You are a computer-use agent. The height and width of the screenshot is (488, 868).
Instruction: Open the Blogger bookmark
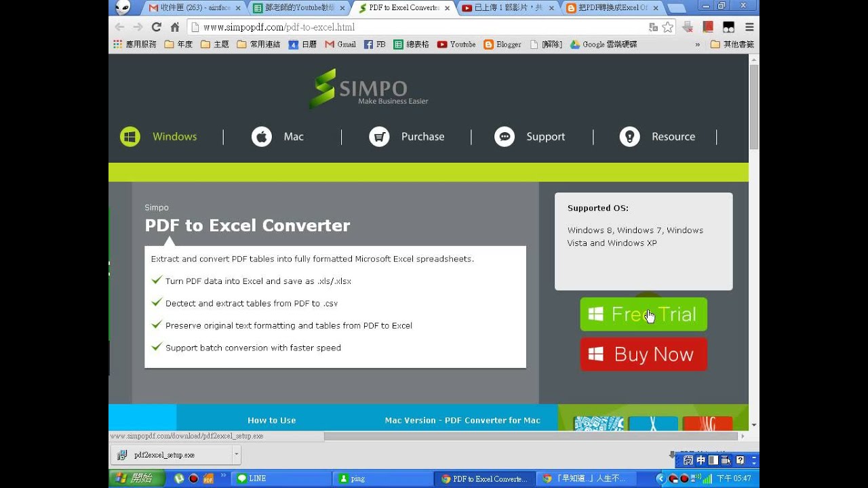pyautogui.click(x=502, y=44)
